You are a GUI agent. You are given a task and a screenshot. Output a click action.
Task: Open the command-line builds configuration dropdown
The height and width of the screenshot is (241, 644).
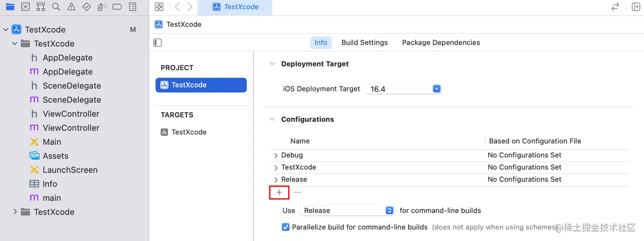(x=389, y=210)
